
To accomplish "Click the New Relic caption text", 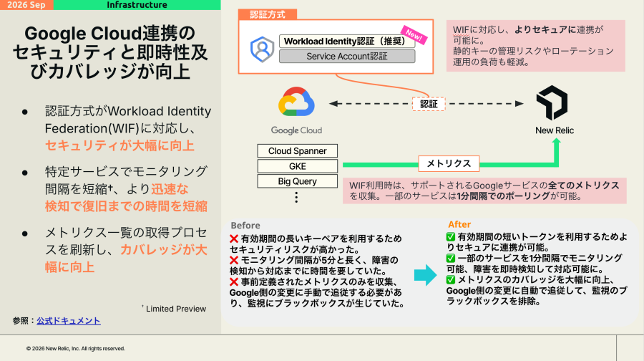I will click(x=555, y=130).
